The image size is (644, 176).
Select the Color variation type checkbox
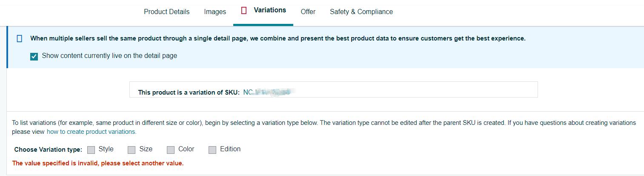(171, 150)
